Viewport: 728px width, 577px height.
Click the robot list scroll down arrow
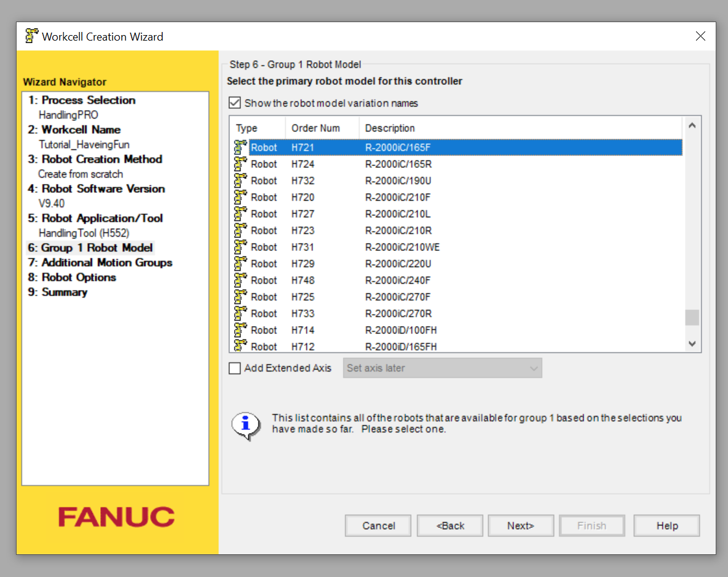pos(692,344)
